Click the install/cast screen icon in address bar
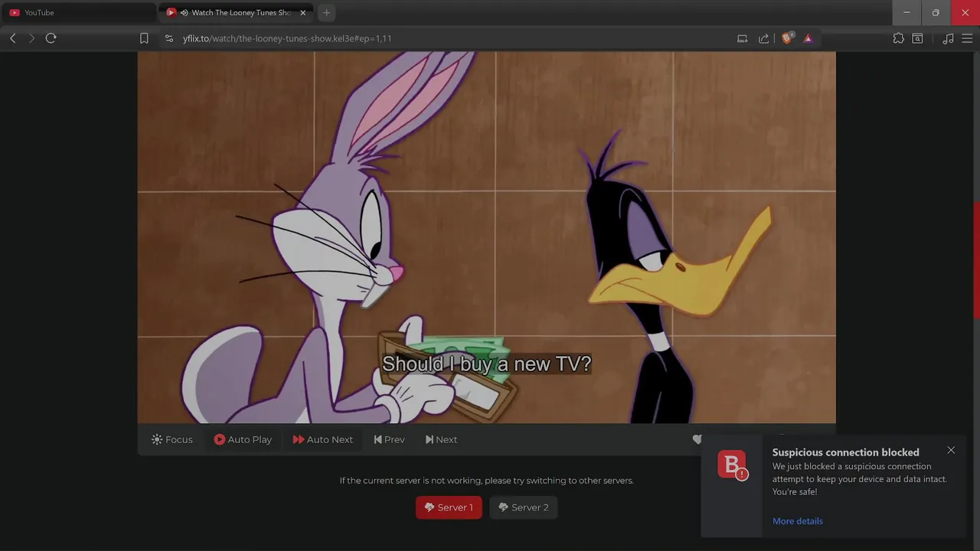Image resolution: width=980 pixels, height=551 pixels. tap(742, 38)
